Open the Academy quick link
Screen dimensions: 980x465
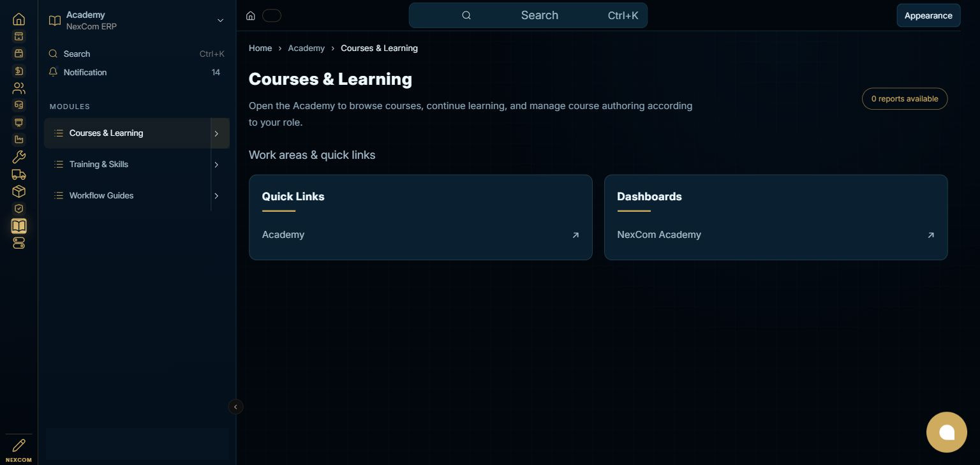pos(420,235)
